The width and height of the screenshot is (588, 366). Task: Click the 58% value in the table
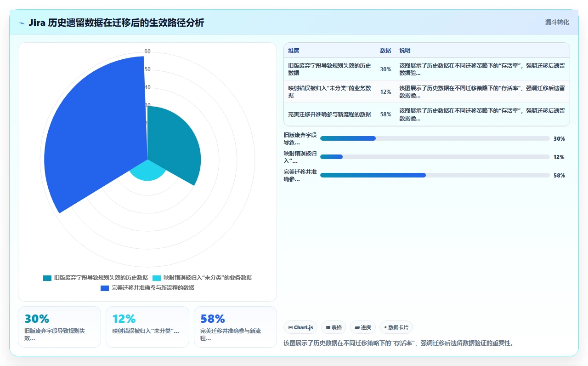[385, 114]
